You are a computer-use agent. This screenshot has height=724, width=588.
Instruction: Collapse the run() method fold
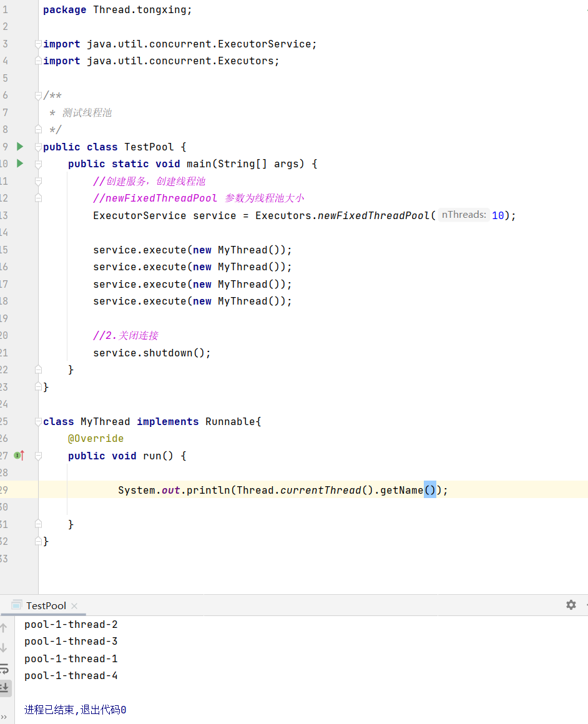(38, 456)
